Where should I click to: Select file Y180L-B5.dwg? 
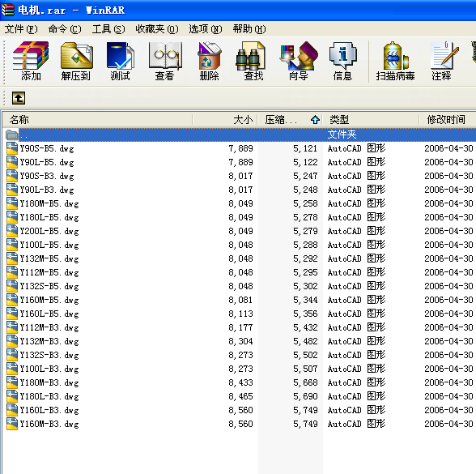(49, 217)
